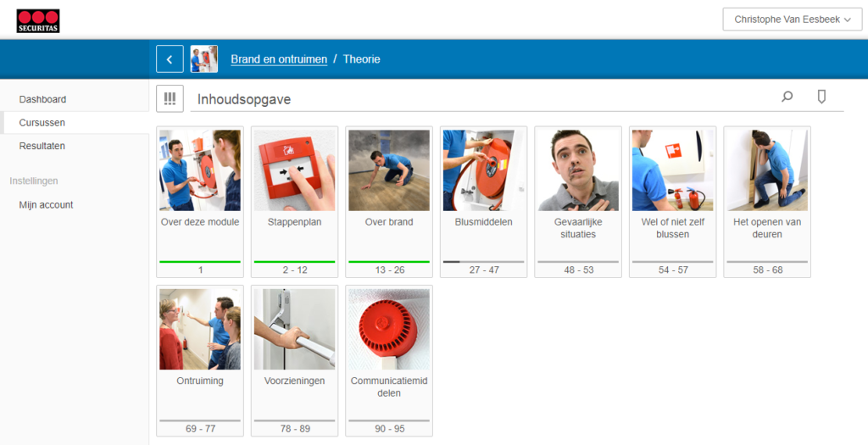Select the Over brand chapter
Screen dimensions: 868x445
(x=389, y=202)
